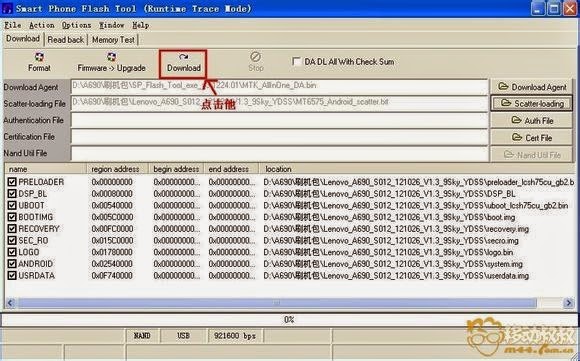This screenshot has width=580, height=361.
Task: Uncheck the ANDROID partition
Action: (12, 264)
